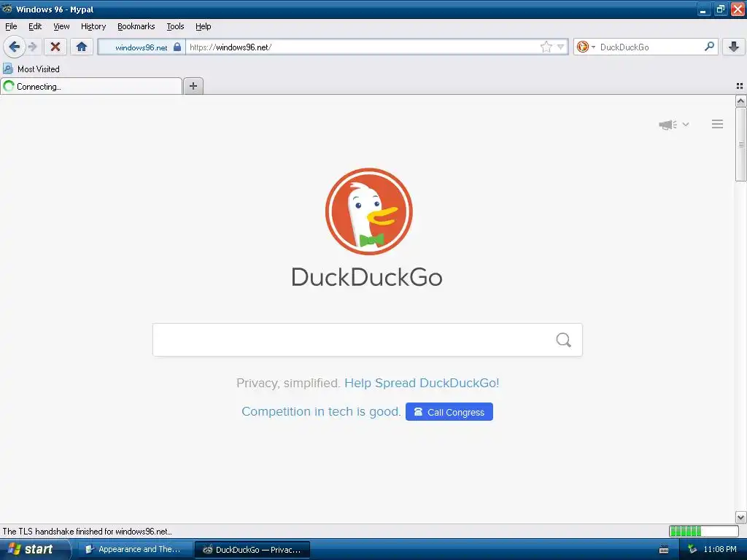Click the keyboard tray icon
The height and width of the screenshot is (560, 747).
[664, 550]
